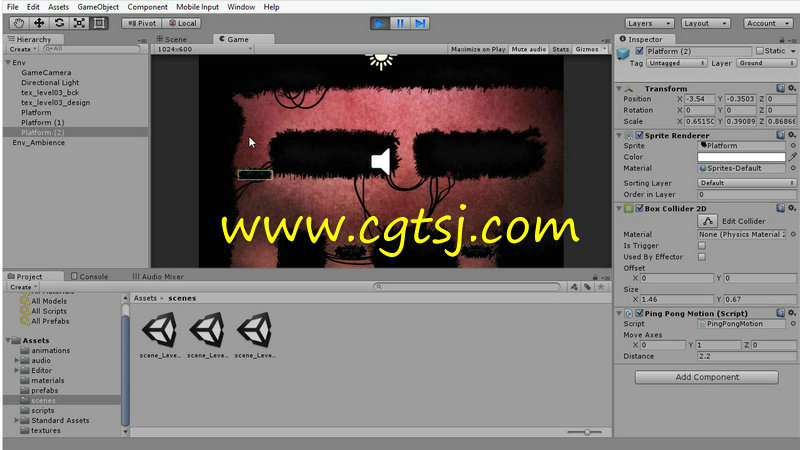Select the third scene_Level asset
This screenshot has height=450, width=800.
pos(255,335)
